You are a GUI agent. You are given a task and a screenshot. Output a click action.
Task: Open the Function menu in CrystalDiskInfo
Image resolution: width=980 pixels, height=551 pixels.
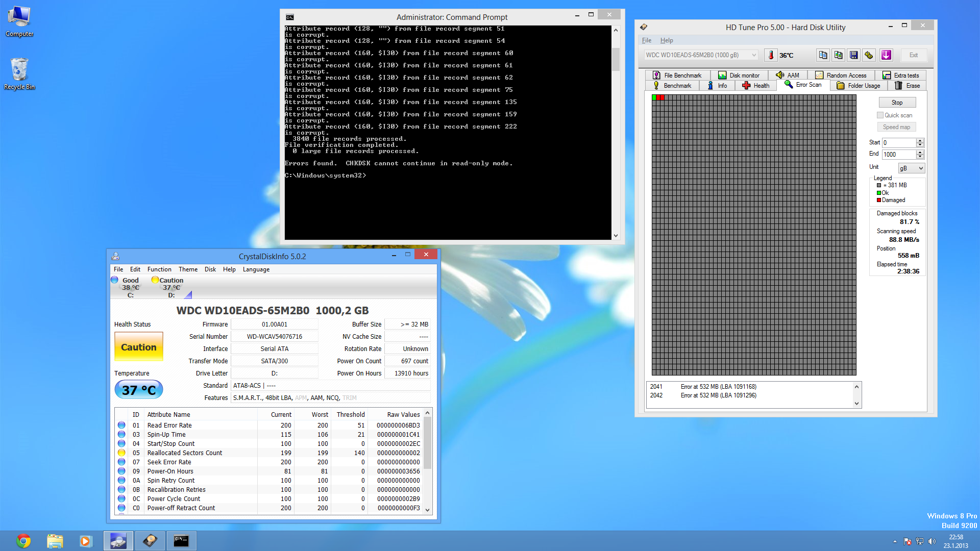[159, 269]
